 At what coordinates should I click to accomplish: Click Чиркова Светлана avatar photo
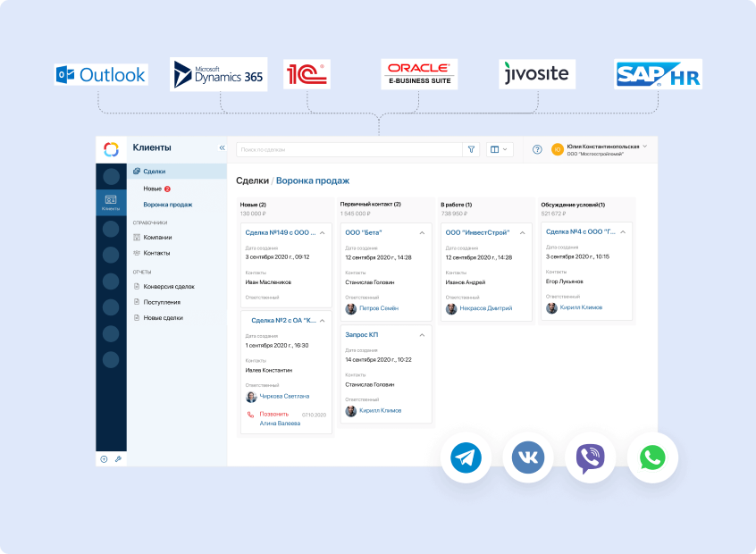click(x=251, y=397)
